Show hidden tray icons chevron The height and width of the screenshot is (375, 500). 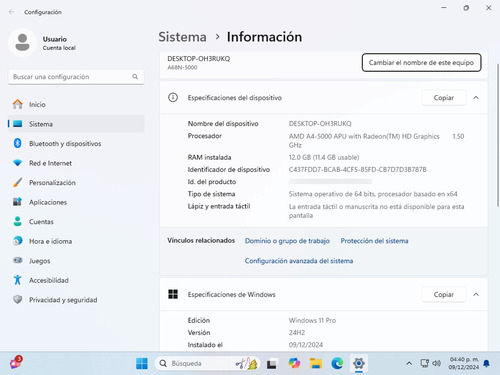coord(409,363)
